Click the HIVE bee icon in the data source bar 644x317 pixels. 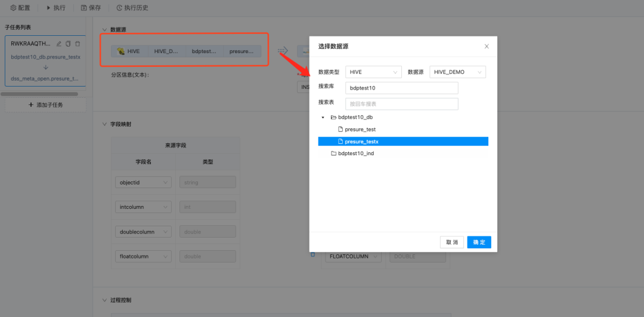tap(121, 51)
